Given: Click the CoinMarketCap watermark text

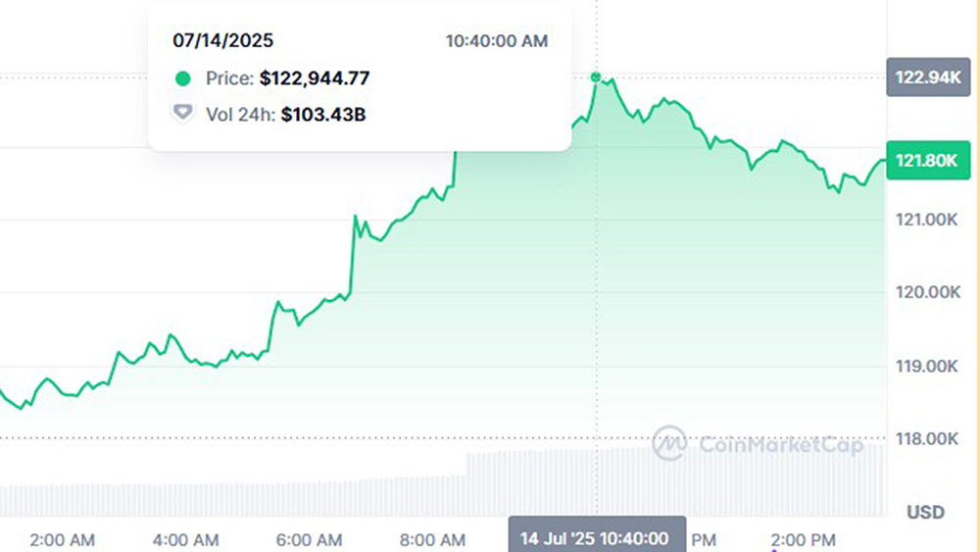Looking at the screenshot, I should (780, 445).
